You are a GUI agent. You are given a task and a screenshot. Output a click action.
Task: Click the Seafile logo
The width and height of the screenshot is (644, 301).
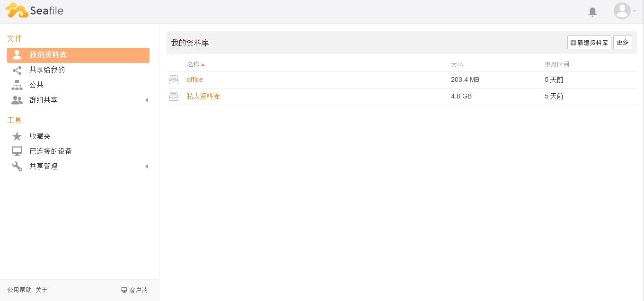click(34, 10)
